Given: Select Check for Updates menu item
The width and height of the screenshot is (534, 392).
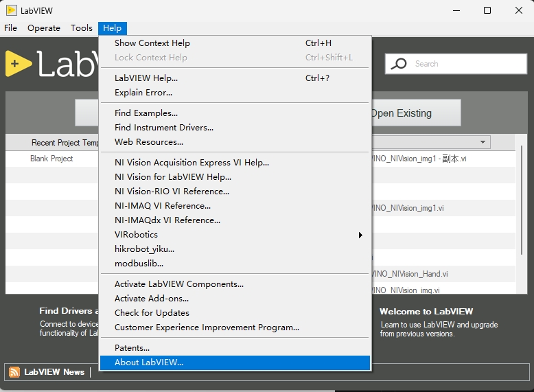Looking at the screenshot, I should 152,313.
